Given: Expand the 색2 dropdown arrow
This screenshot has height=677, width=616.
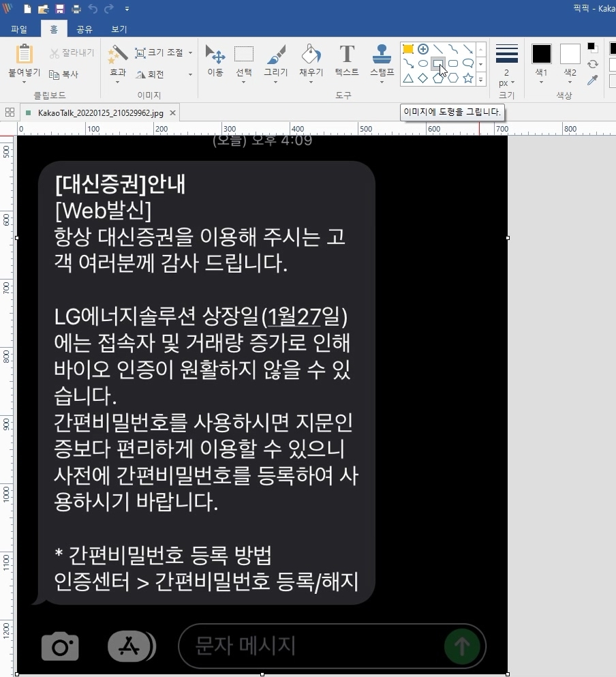Looking at the screenshot, I should click(x=570, y=82).
